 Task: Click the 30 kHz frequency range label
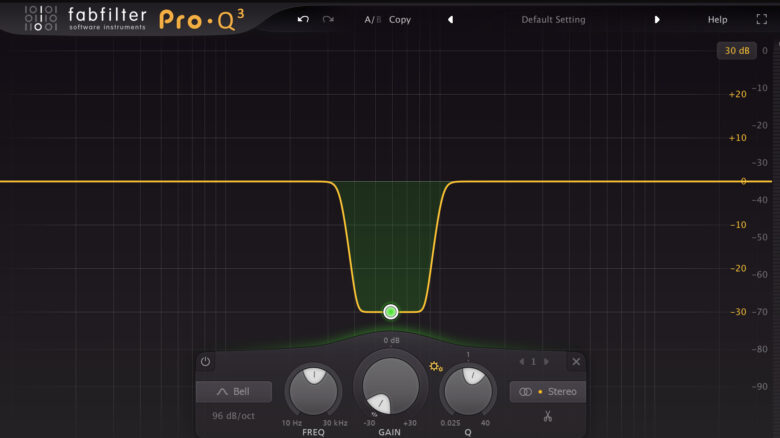[335, 423]
